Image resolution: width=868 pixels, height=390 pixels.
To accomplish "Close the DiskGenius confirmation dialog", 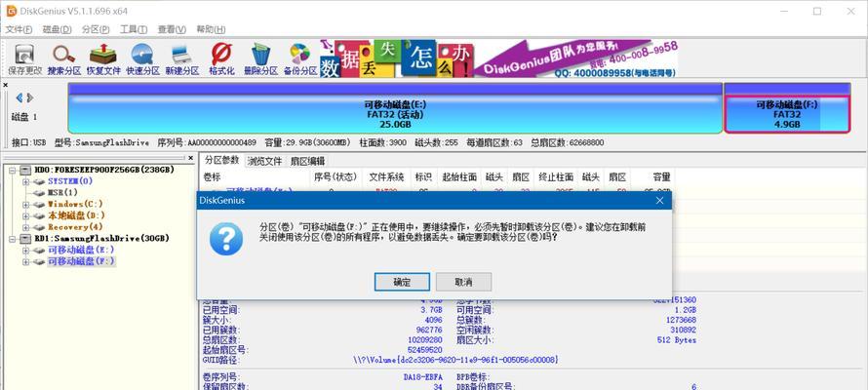I will point(659,200).
